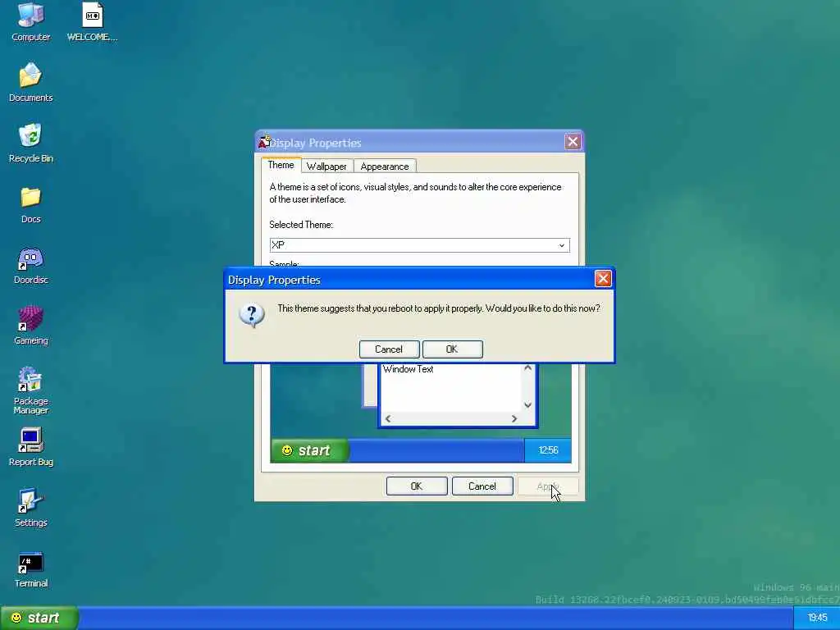The height and width of the screenshot is (630, 840).
Task: Click the sample scroll up arrow
Action: 527,368
